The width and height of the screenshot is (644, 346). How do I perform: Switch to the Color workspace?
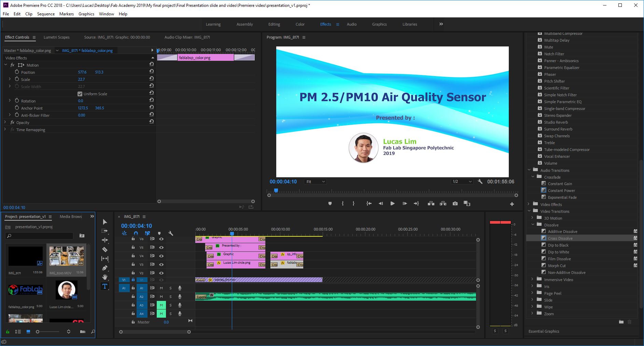(x=300, y=24)
